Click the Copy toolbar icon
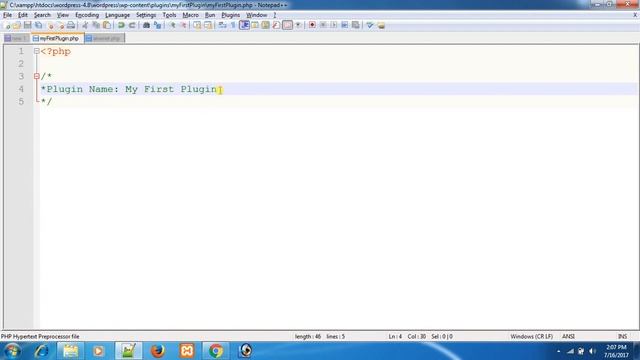 coord(96,25)
